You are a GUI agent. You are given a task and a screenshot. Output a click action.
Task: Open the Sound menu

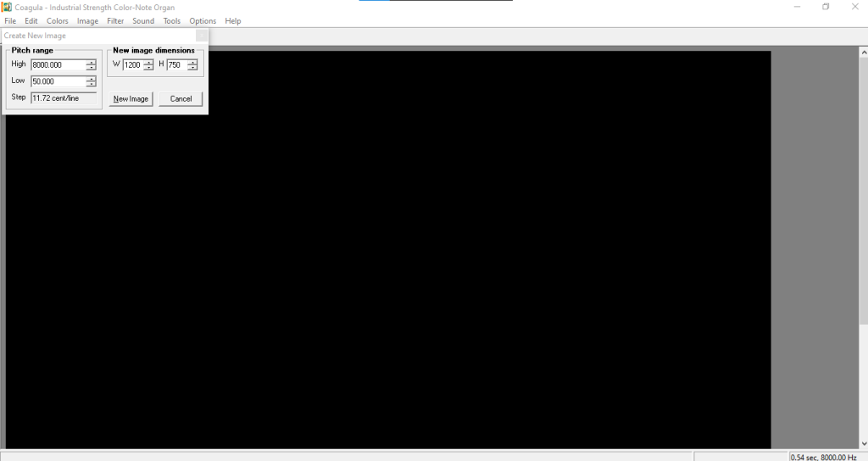tap(143, 21)
